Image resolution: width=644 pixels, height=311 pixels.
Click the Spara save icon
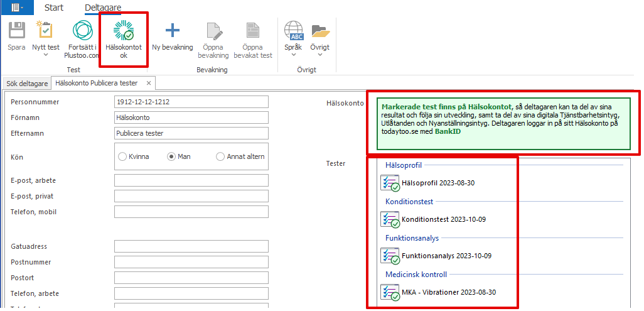[x=17, y=30]
